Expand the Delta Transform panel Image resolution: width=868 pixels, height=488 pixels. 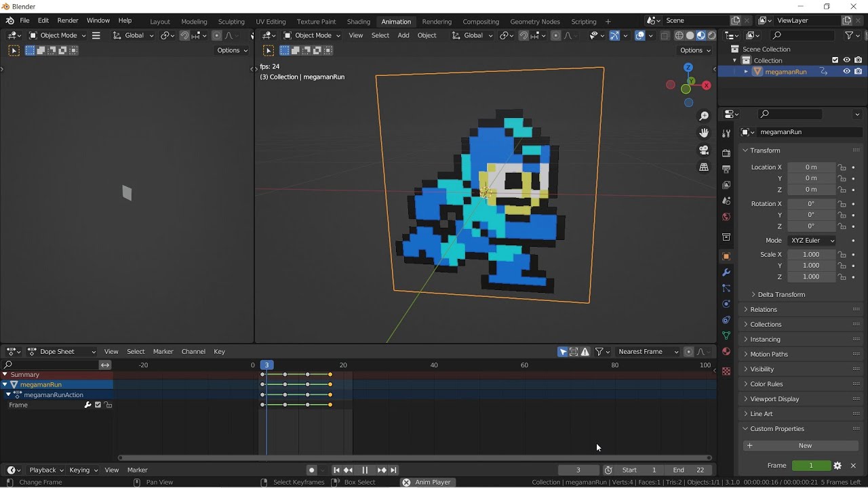pos(778,295)
